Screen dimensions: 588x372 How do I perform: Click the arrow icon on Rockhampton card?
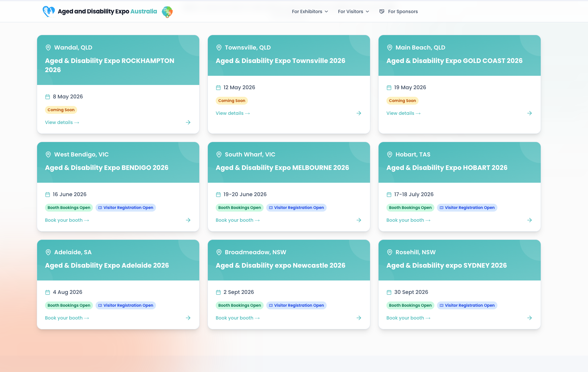(x=188, y=122)
